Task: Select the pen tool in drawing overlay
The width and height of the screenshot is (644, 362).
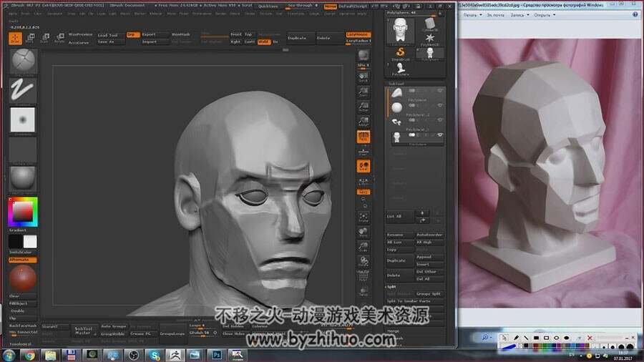Action: [516, 338]
